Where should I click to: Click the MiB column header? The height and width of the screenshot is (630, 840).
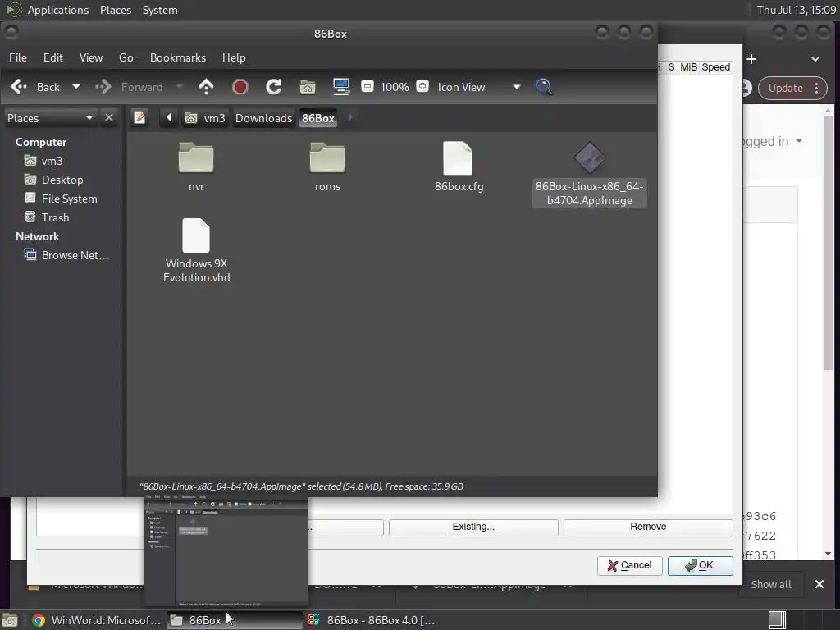pos(688,67)
